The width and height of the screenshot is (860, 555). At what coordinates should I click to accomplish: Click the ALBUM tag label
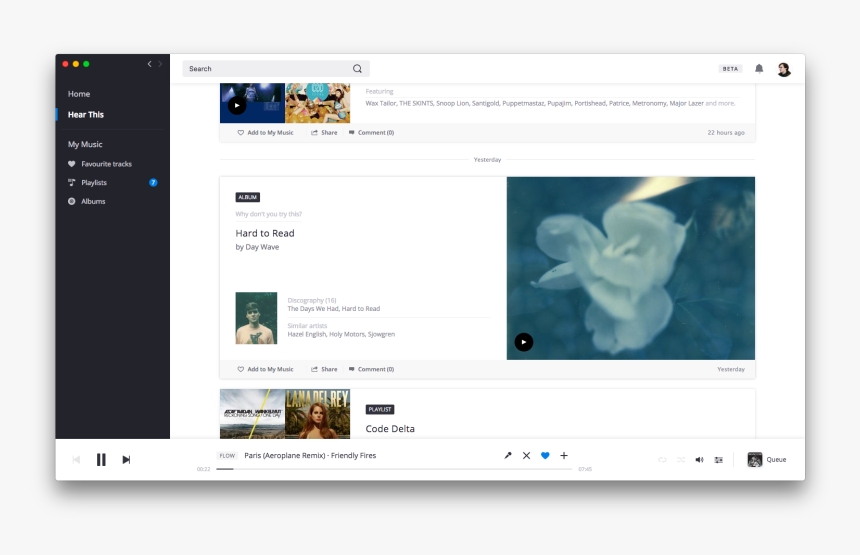click(247, 197)
